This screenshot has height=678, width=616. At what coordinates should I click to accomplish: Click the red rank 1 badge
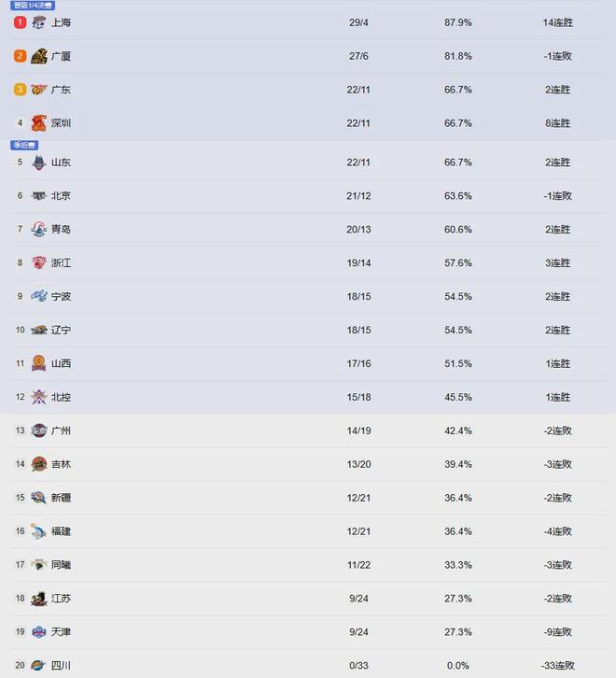[20, 22]
